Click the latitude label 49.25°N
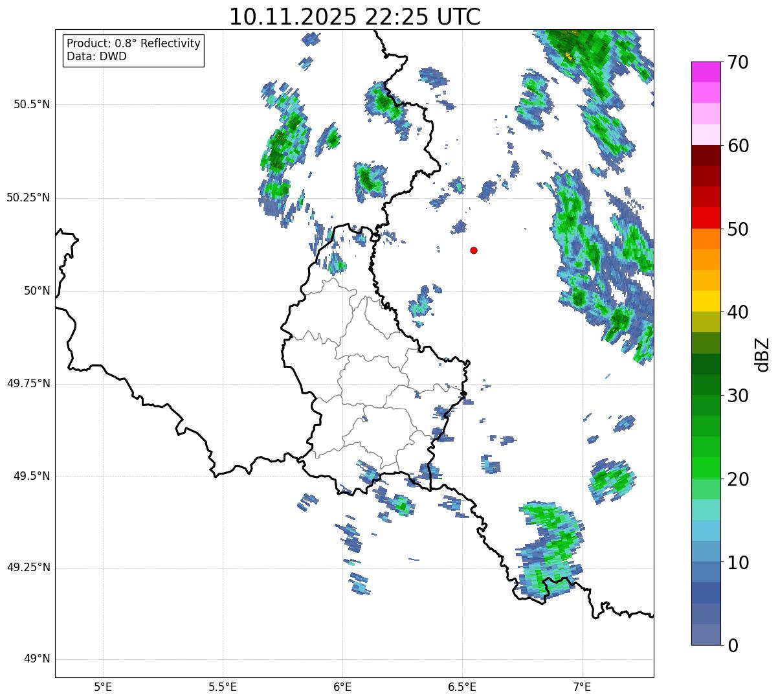This screenshot has height=700, width=778. tap(28, 568)
